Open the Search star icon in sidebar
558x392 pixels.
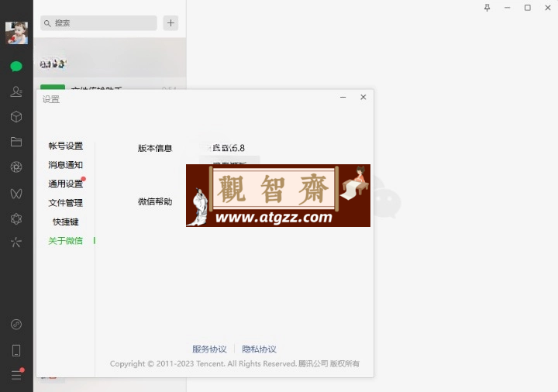16,242
